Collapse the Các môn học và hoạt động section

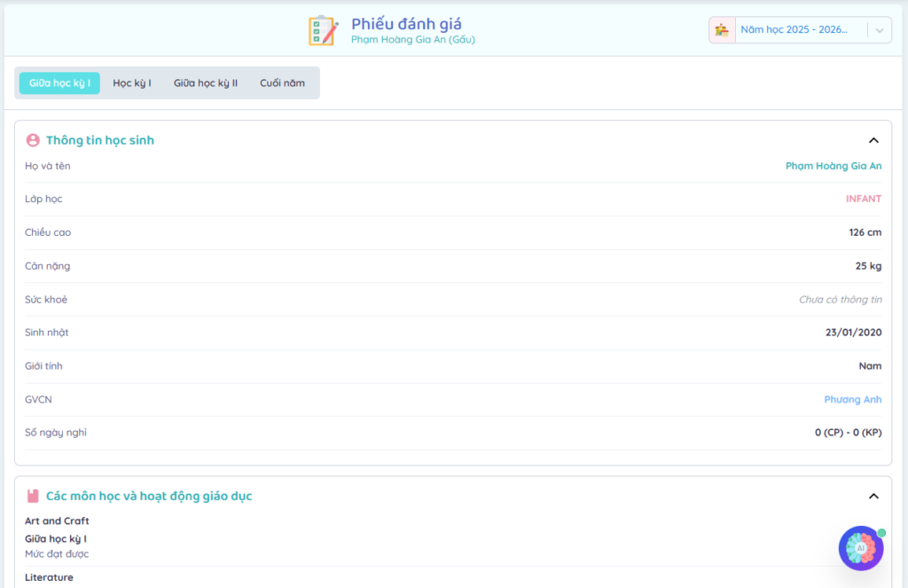873,497
